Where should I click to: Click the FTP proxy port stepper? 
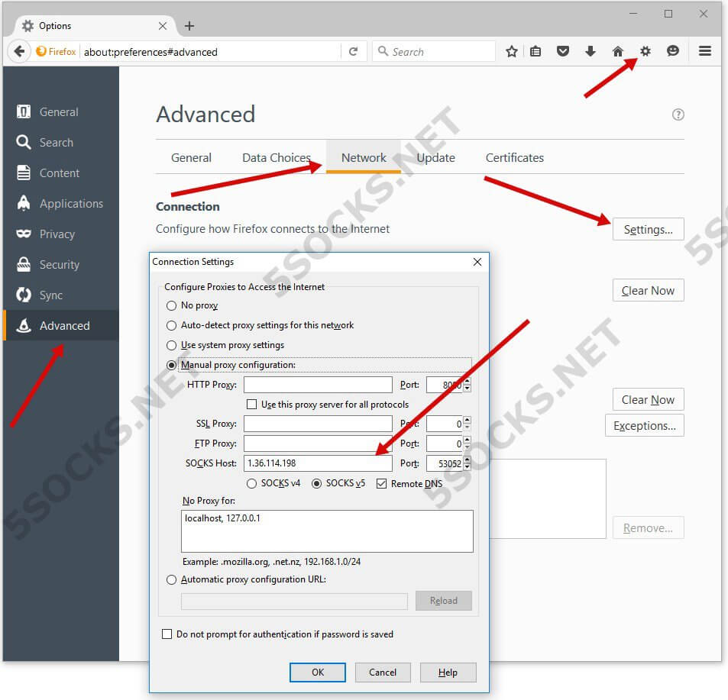click(467, 444)
